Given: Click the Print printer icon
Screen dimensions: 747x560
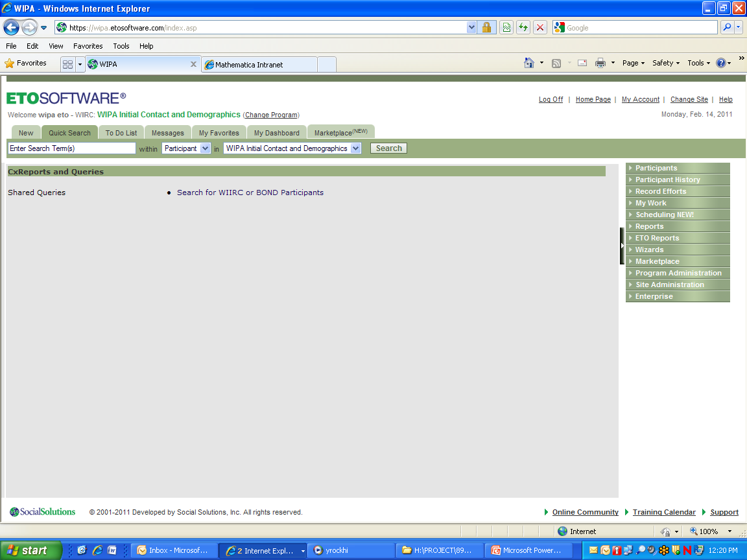Looking at the screenshot, I should click(600, 63).
